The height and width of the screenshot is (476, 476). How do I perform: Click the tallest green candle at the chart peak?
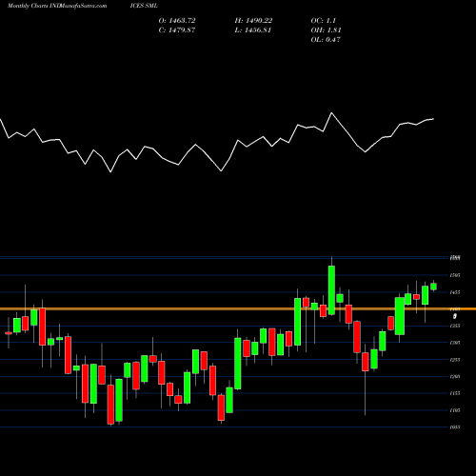331,290
